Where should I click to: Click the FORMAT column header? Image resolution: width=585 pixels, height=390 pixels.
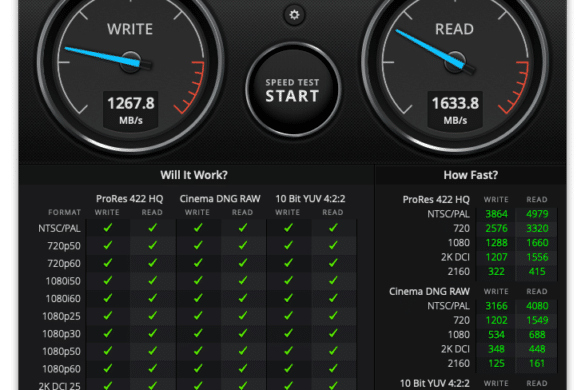click(x=64, y=212)
